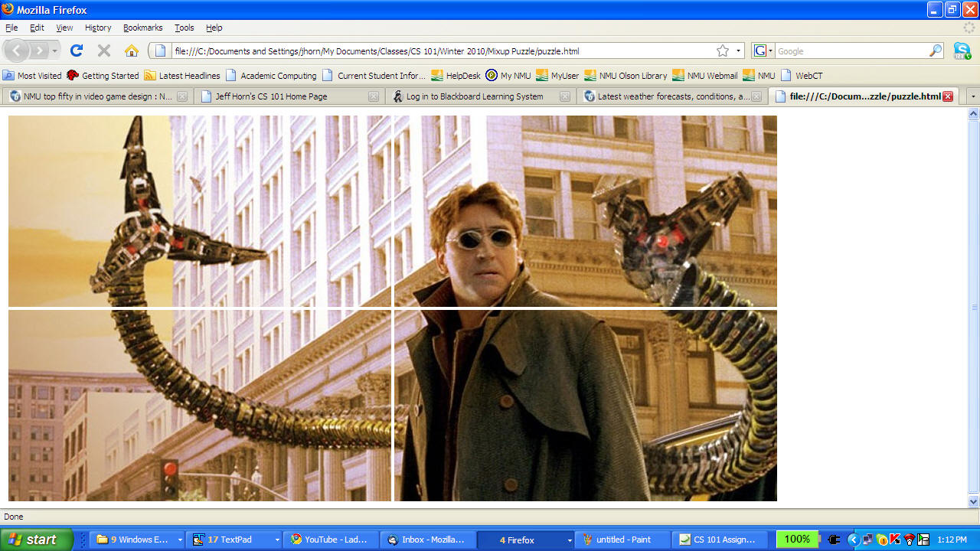This screenshot has height=551, width=980.
Task: Open the Edit menu
Action: 37,28
